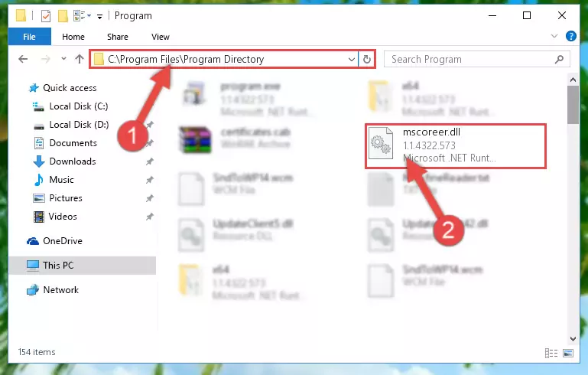Open the Customize Quick Access Toolbar arrow
Viewport: 588px width, 375px height.
[x=99, y=16]
